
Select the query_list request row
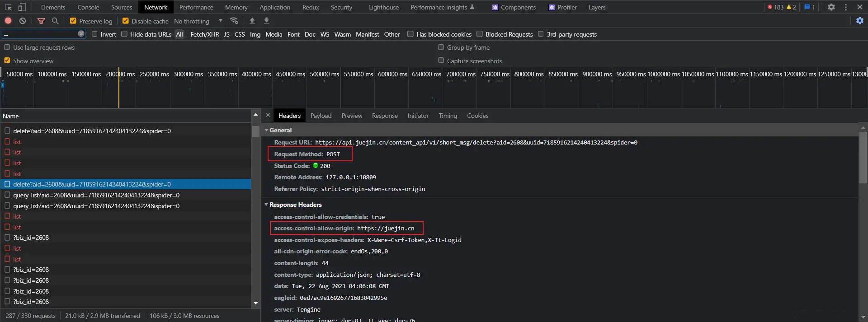click(96, 195)
